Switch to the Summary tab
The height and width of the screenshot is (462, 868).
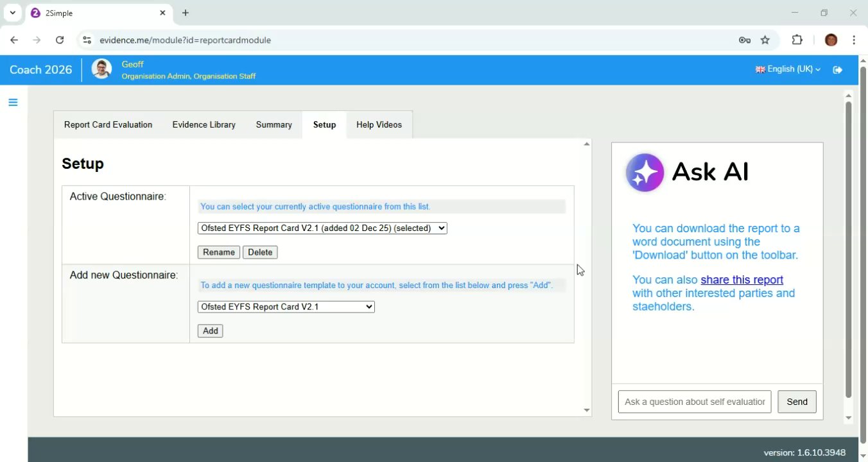[x=274, y=124]
